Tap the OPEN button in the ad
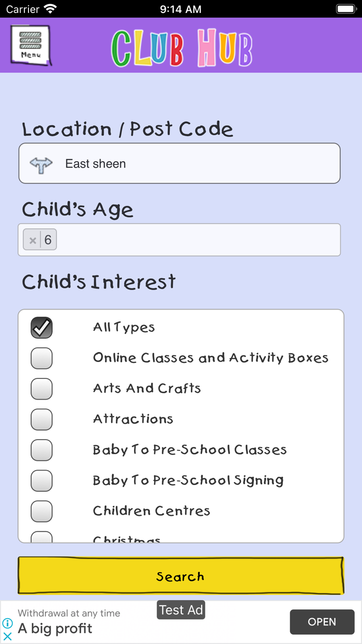This screenshot has width=362, height=644. (x=322, y=622)
